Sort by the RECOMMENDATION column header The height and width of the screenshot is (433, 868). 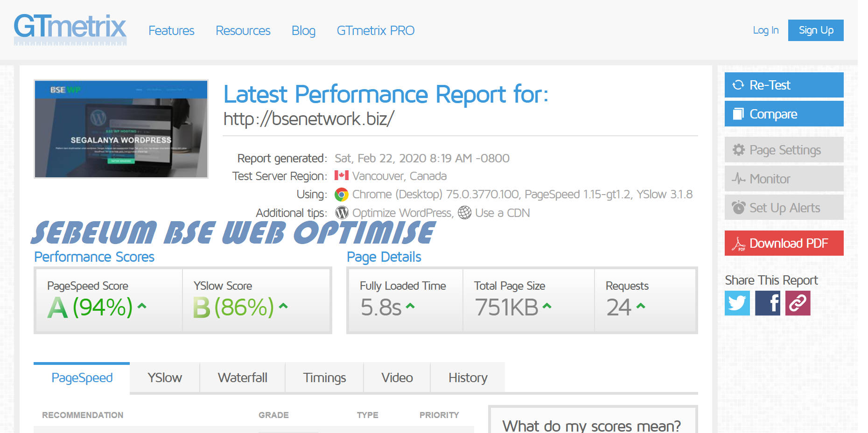(x=83, y=415)
